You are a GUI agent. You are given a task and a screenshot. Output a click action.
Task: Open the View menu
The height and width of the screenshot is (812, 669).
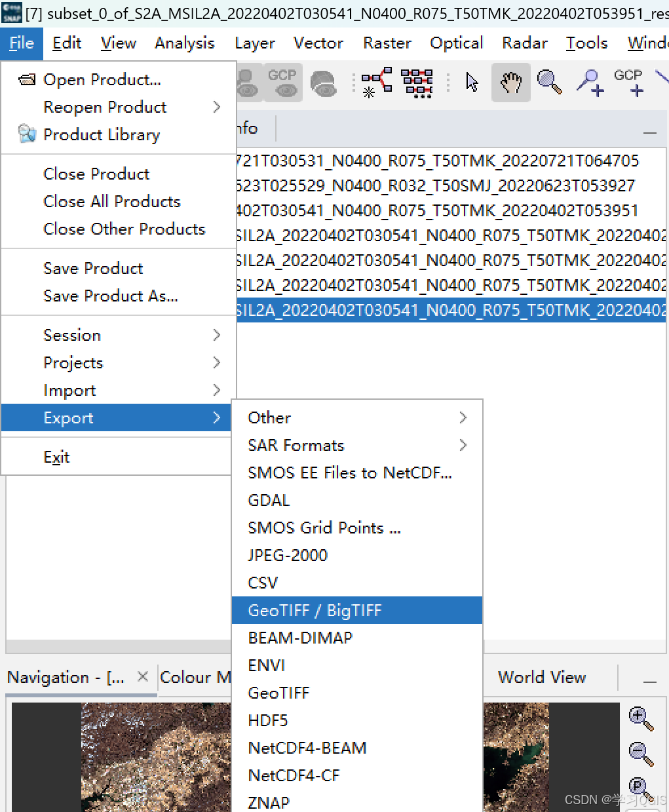click(x=119, y=43)
